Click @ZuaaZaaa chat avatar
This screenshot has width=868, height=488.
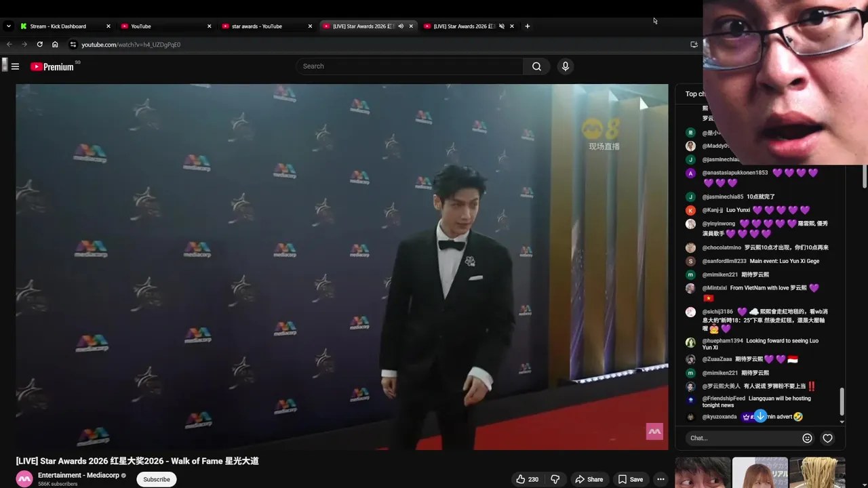[x=690, y=359]
